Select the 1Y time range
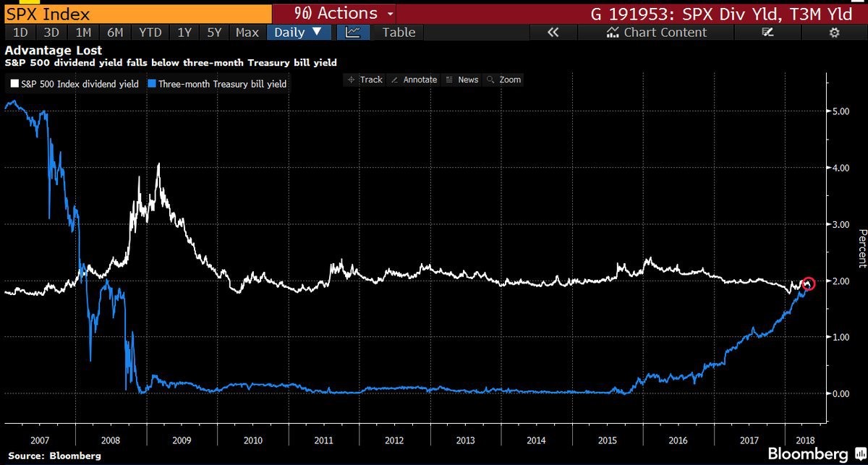The height and width of the screenshot is (465, 868). 184,32
